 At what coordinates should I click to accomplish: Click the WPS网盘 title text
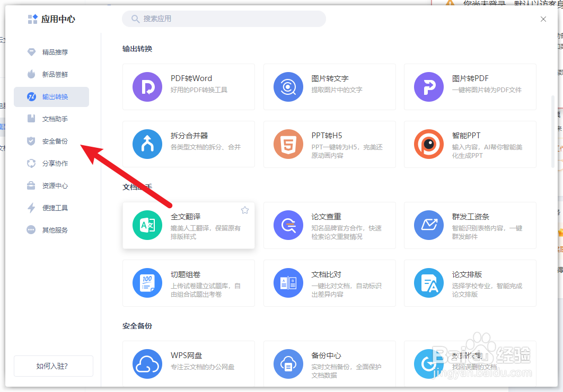coord(187,355)
